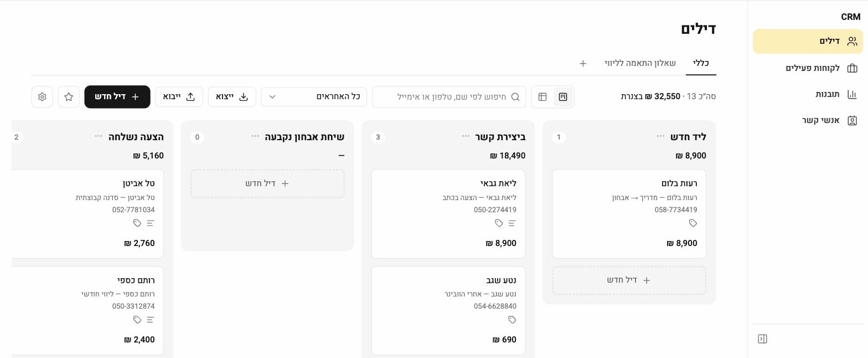Click the 2,760 ₪ deal amount
Image resolution: width=868 pixels, height=358 pixels.
click(139, 243)
